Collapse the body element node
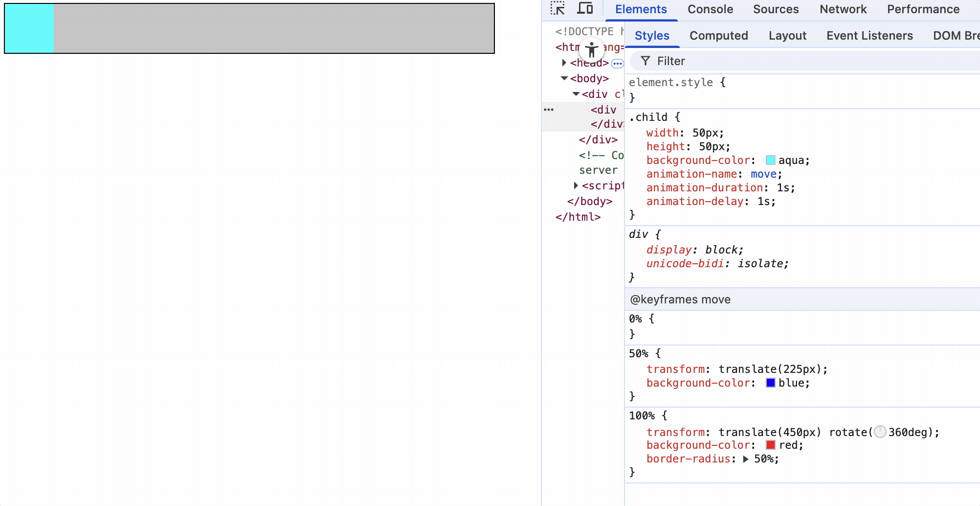The width and height of the screenshot is (980, 506). [564, 78]
